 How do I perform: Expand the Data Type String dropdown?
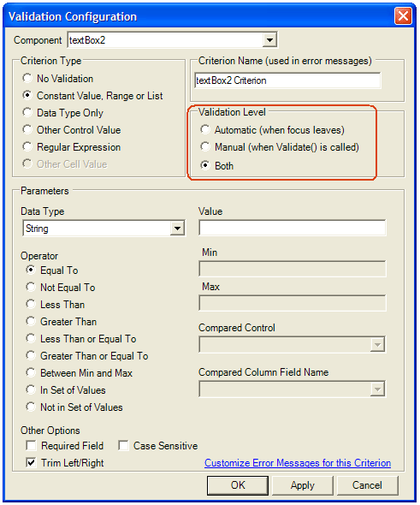click(x=177, y=229)
